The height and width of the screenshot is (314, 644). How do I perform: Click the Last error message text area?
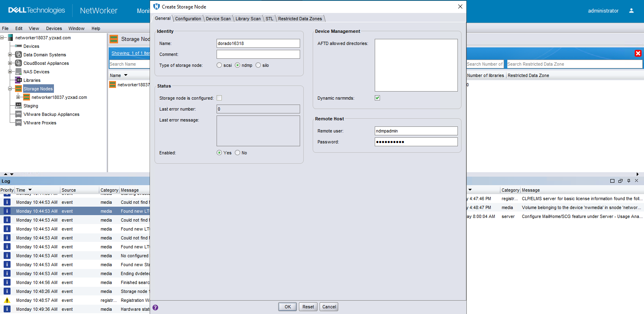click(x=258, y=131)
